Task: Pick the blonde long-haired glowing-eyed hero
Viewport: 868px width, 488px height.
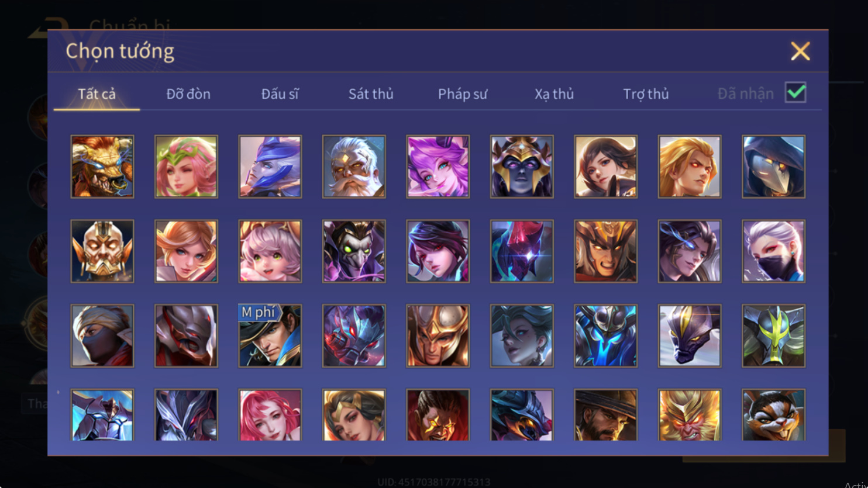Action: pyautogui.click(x=690, y=167)
